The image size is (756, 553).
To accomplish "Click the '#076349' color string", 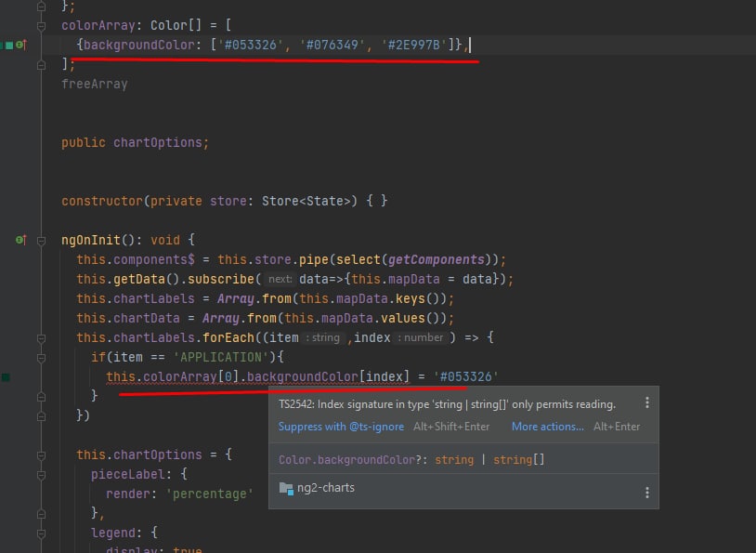I will [x=332, y=45].
